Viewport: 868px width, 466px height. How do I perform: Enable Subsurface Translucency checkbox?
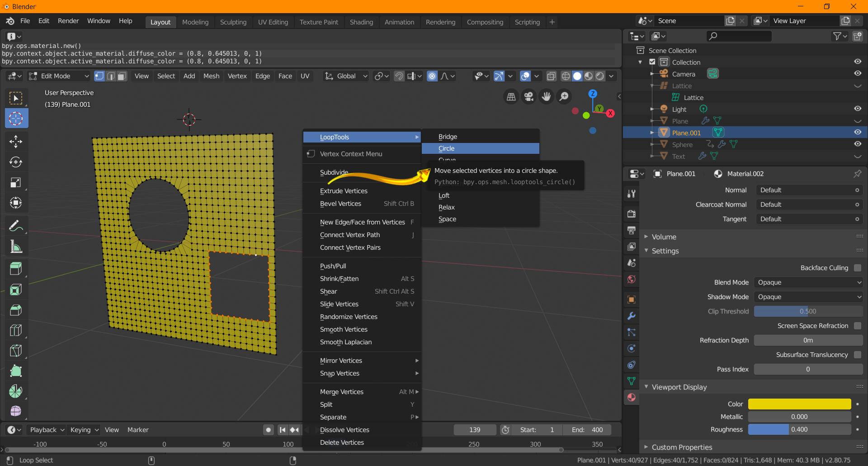(858, 355)
